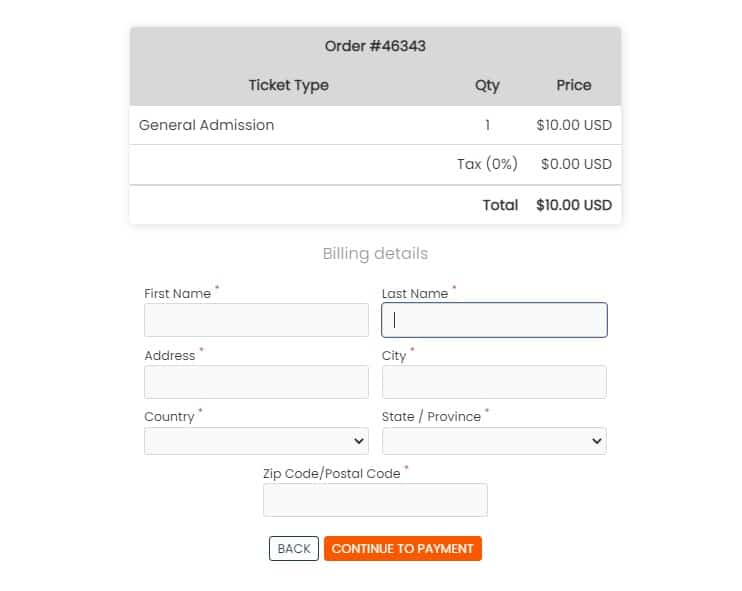Click the $0.00 USD tax amount
This screenshot has height=591, width=742.
click(x=576, y=164)
